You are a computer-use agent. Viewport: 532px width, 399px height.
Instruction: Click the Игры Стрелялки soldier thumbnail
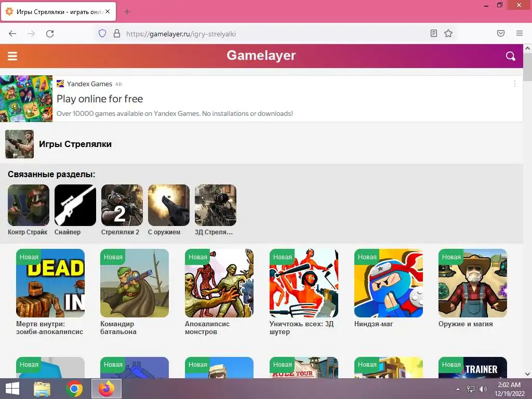[x=19, y=144]
